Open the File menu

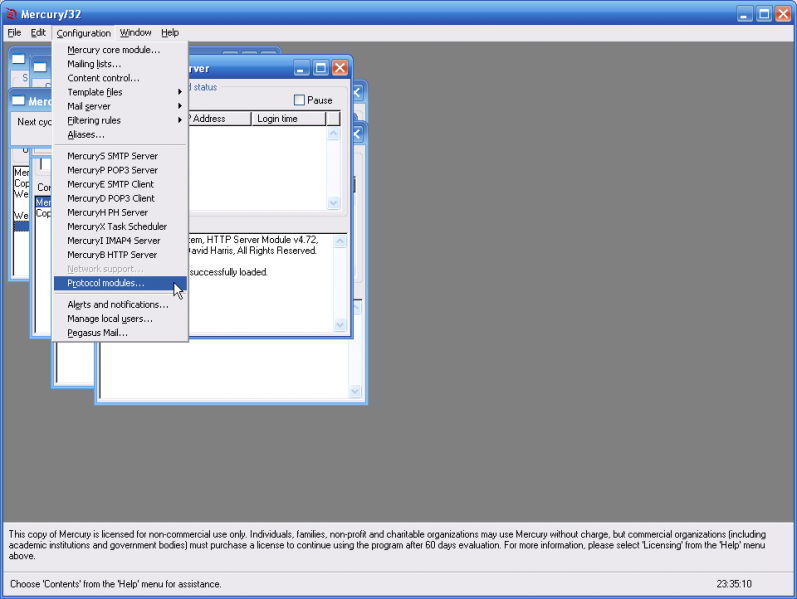click(14, 33)
